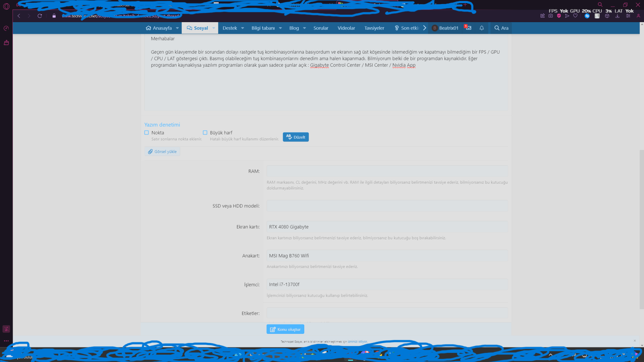Click the snapshot camera icon in address bar

click(550, 16)
